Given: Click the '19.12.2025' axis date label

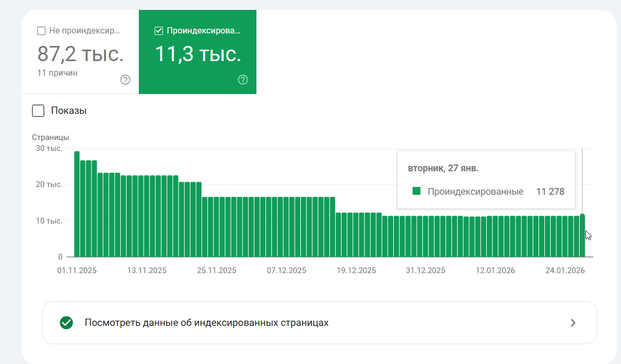Looking at the screenshot, I should point(356,271).
